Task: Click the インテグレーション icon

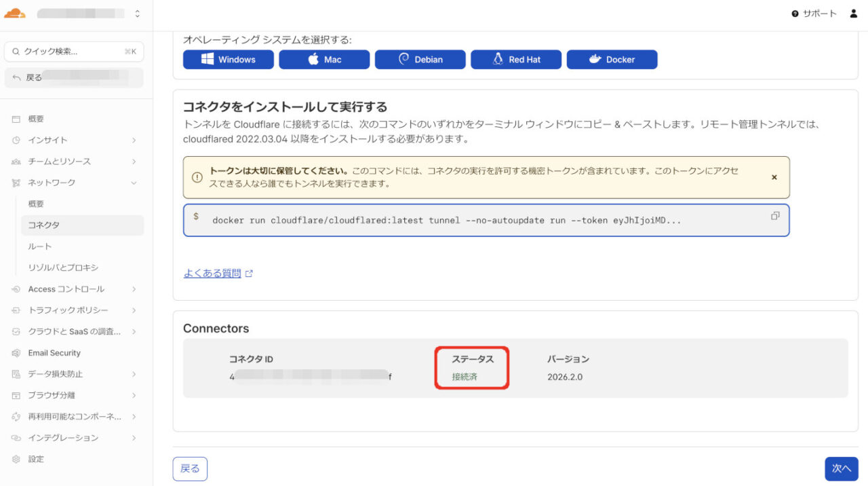Action: coord(16,438)
